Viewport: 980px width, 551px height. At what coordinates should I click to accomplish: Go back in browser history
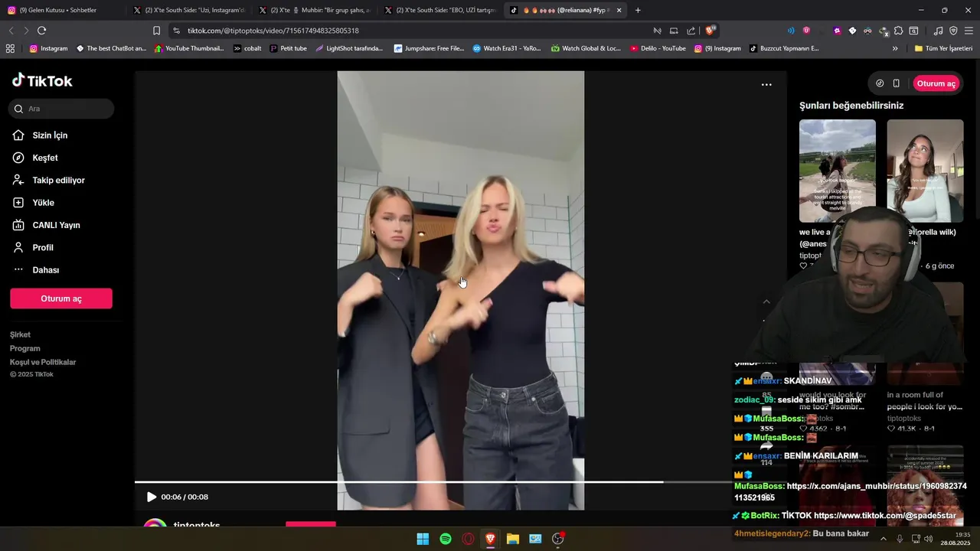click(11, 31)
